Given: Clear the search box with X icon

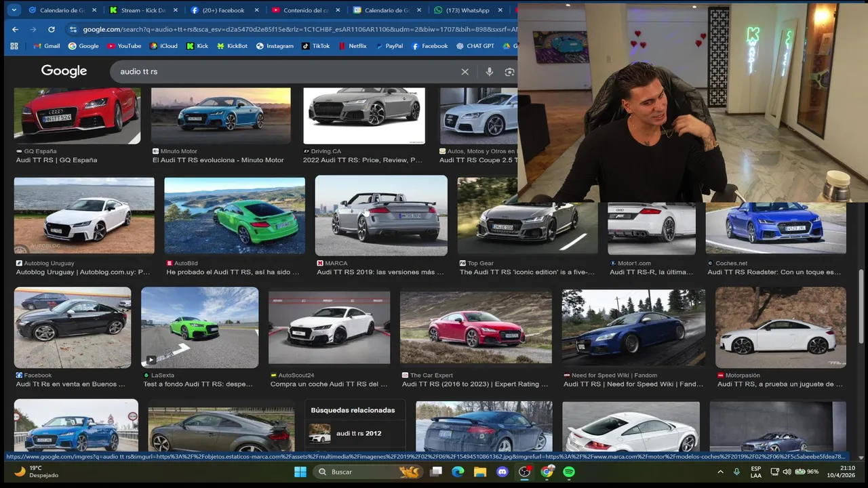Looking at the screenshot, I should (x=465, y=72).
